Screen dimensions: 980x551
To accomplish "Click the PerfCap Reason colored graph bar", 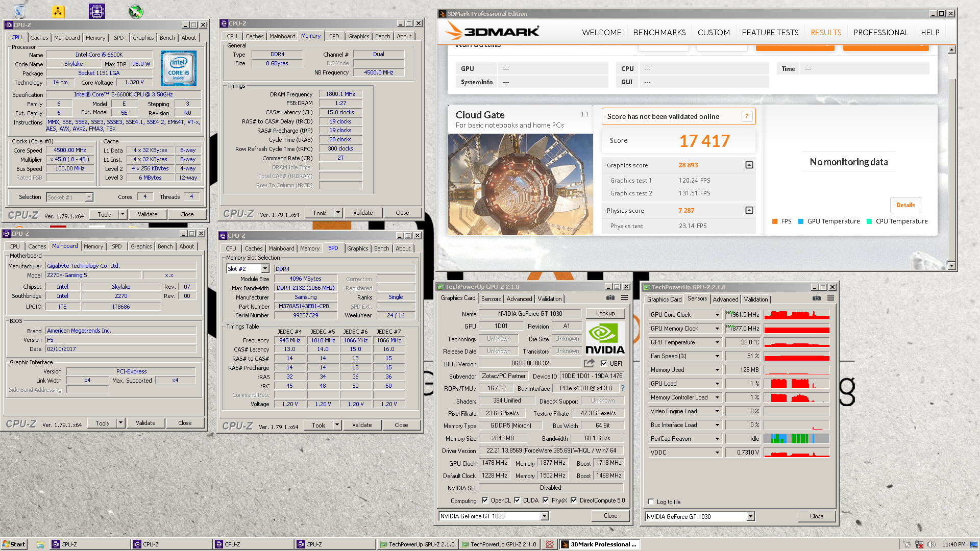I will [796, 438].
